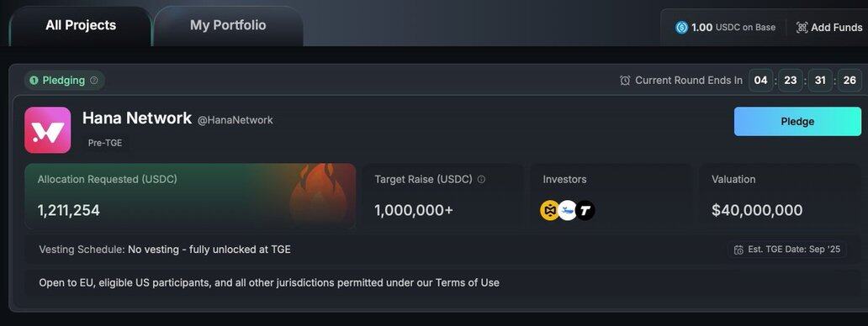Select the black T investor logo
Image resolution: width=868 pixels, height=326 pixels.
[x=585, y=211]
